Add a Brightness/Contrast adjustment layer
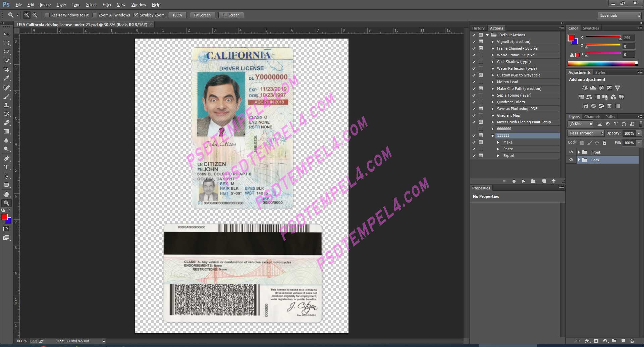 point(585,88)
